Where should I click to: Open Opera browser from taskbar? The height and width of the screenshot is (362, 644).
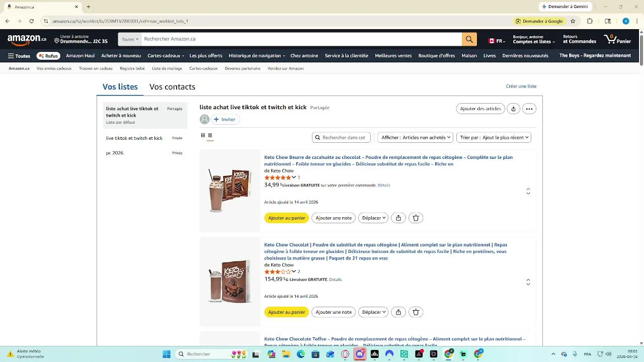(345, 354)
